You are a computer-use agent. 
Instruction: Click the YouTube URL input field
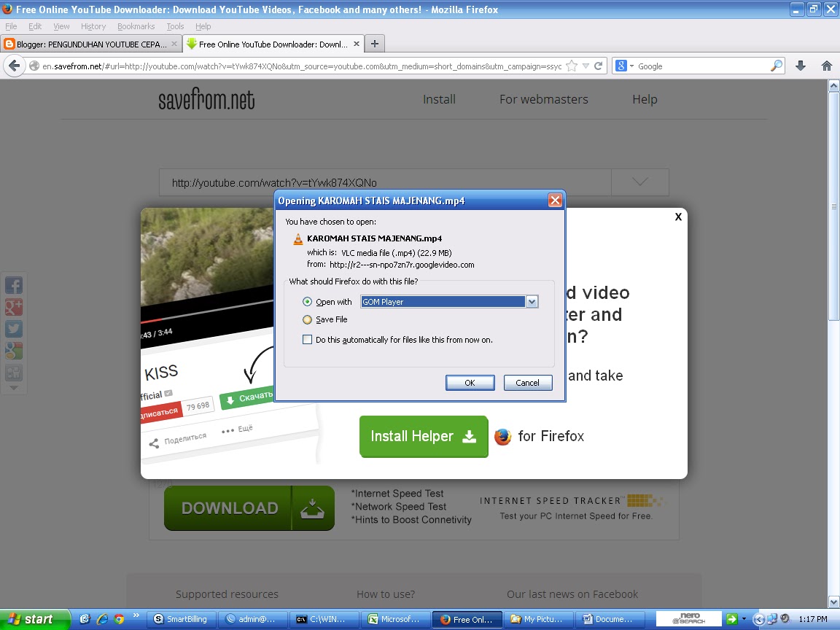[x=385, y=182]
